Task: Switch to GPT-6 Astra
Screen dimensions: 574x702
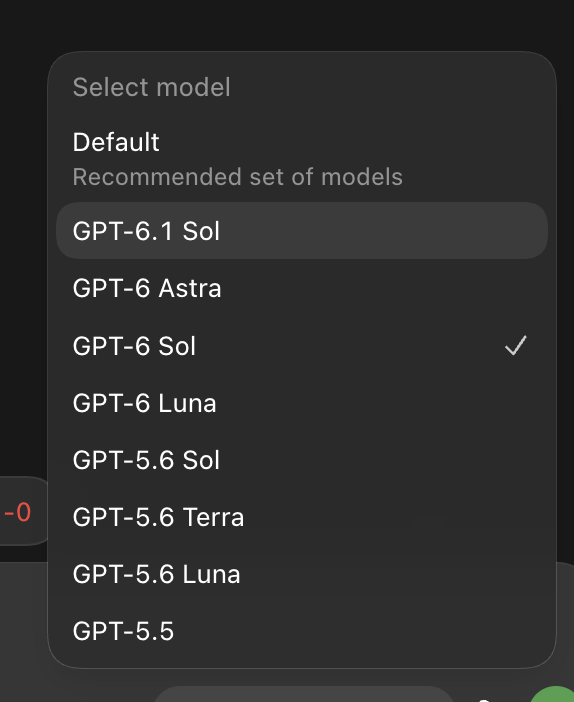Action: pyautogui.click(x=302, y=288)
